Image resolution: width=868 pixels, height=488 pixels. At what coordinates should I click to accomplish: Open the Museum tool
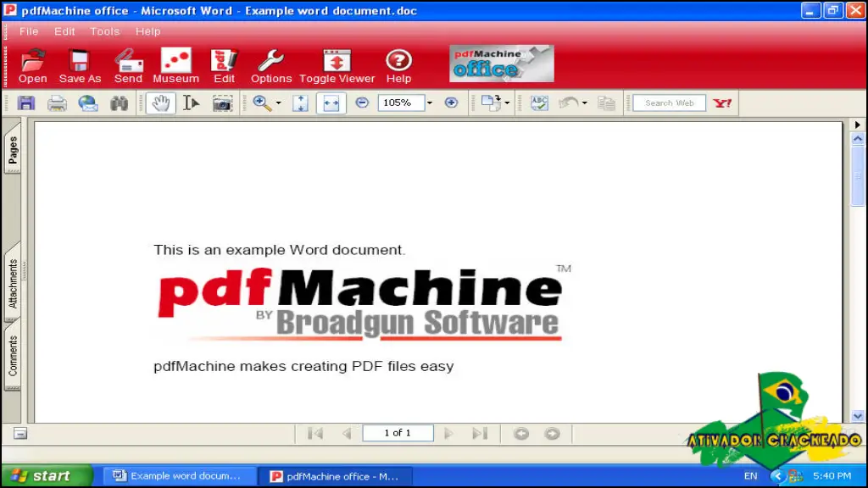point(175,66)
